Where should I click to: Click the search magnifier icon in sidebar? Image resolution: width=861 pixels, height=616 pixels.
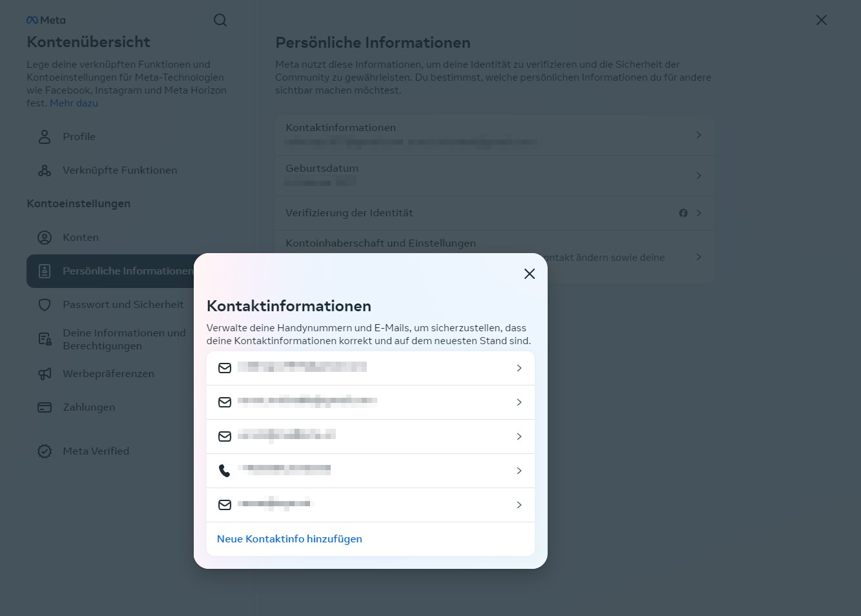pyautogui.click(x=220, y=20)
